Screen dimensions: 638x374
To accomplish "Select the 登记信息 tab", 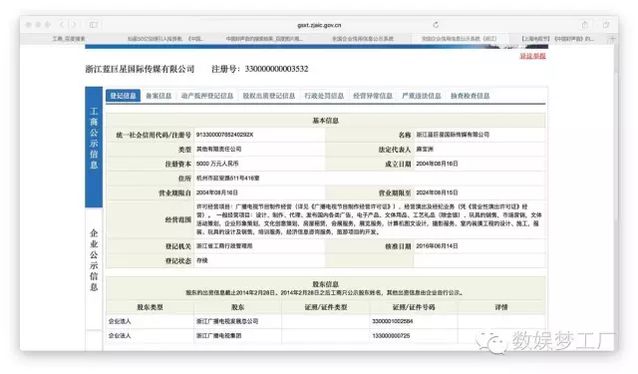I will tap(123, 96).
